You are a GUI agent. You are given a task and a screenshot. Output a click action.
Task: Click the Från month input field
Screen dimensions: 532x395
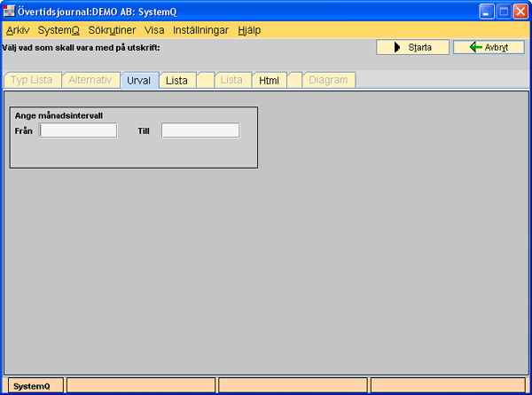click(78, 130)
